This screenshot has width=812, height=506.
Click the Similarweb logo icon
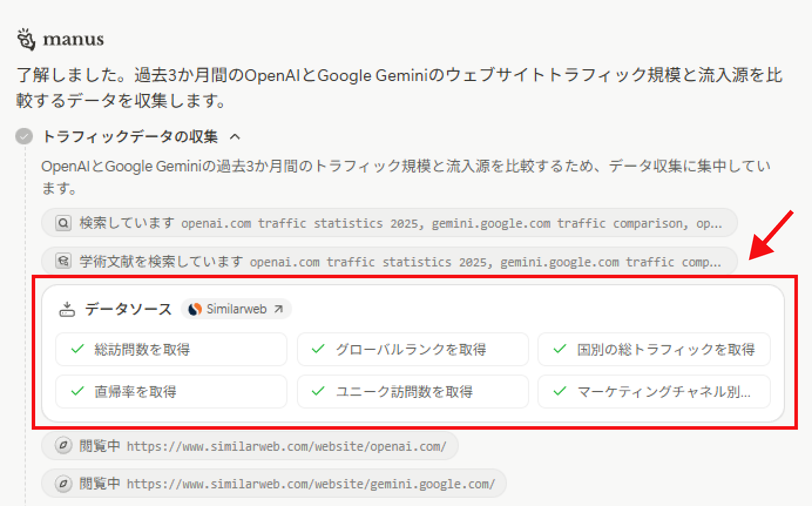pyautogui.click(x=195, y=309)
